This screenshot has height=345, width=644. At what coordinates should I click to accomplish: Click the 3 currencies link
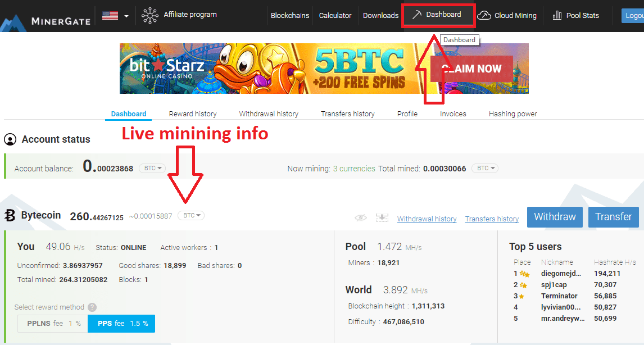(x=354, y=169)
